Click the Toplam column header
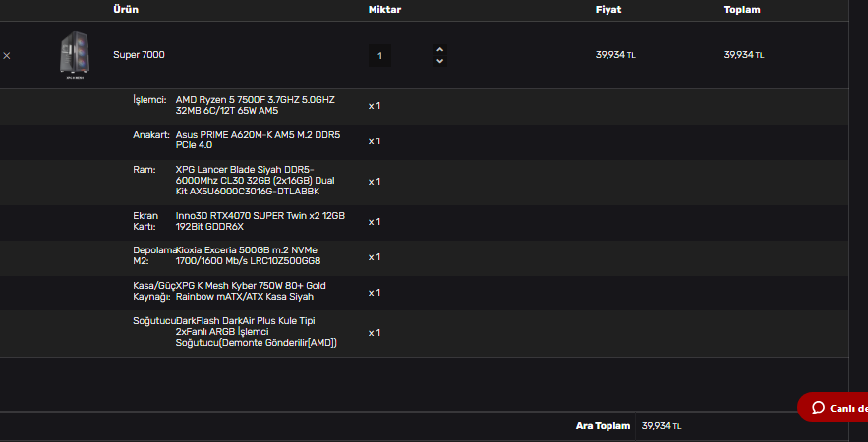868x442 pixels. tap(742, 10)
